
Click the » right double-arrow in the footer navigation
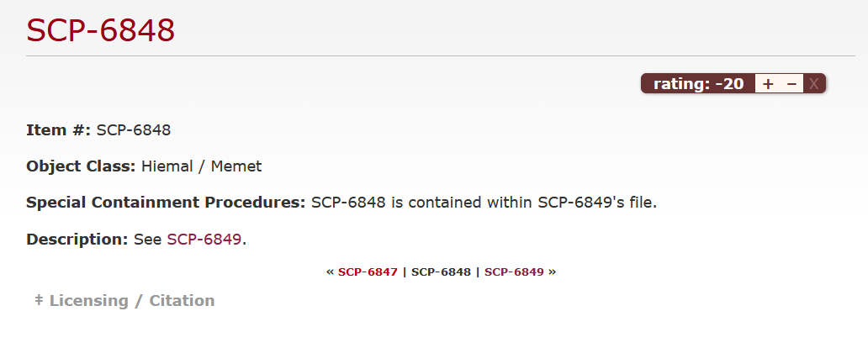[x=552, y=272]
